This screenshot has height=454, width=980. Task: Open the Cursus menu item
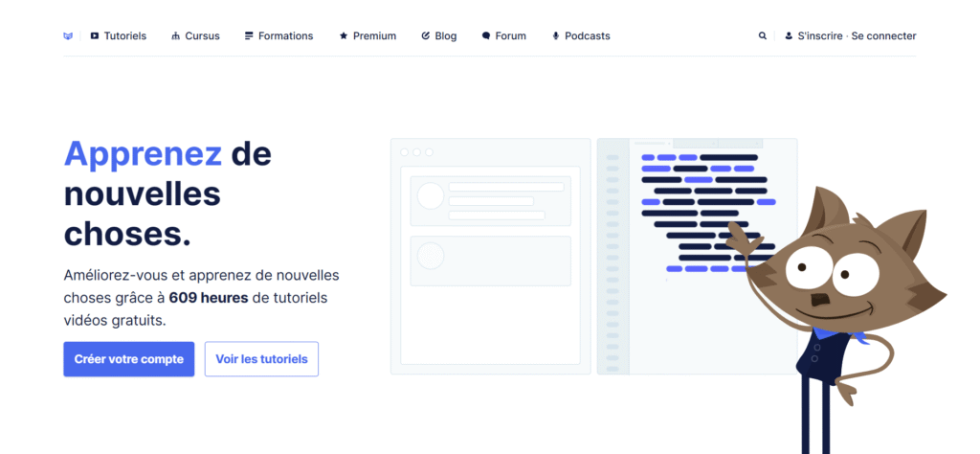point(203,36)
